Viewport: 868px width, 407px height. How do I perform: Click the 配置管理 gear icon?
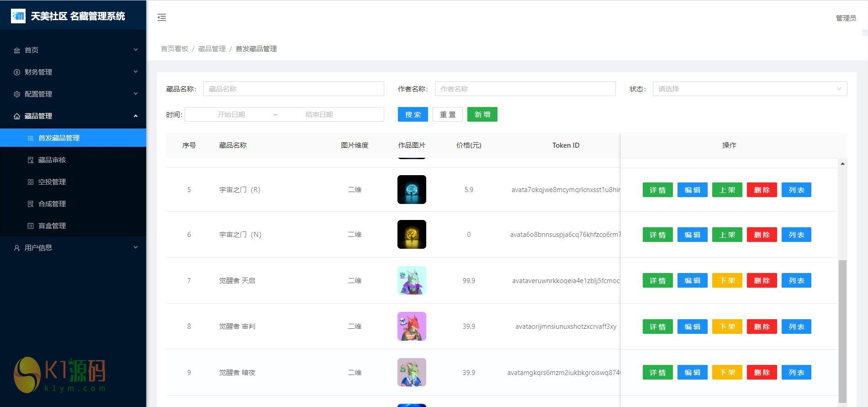pos(17,94)
